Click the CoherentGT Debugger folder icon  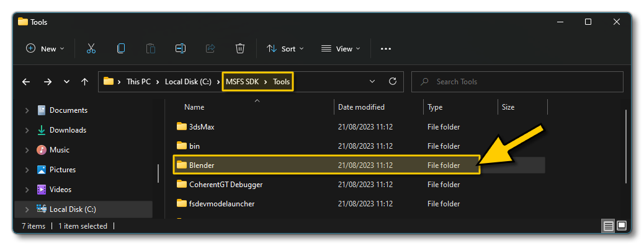(182, 184)
